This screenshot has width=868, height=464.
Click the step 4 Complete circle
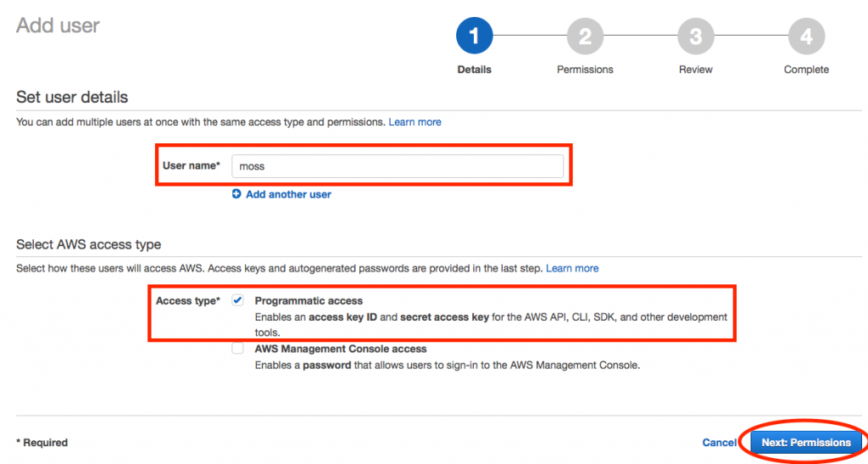[807, 36]
